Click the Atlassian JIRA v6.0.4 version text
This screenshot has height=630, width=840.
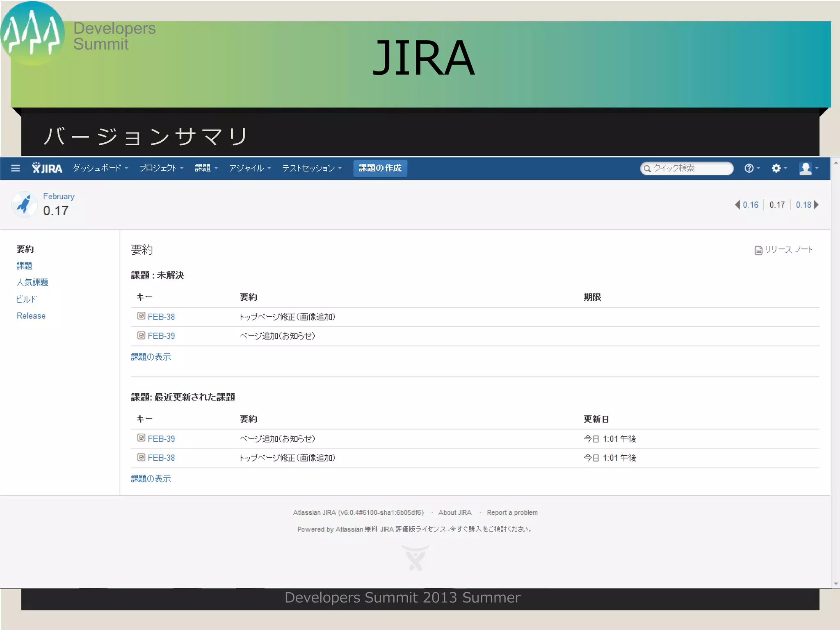tap(358, 513)
